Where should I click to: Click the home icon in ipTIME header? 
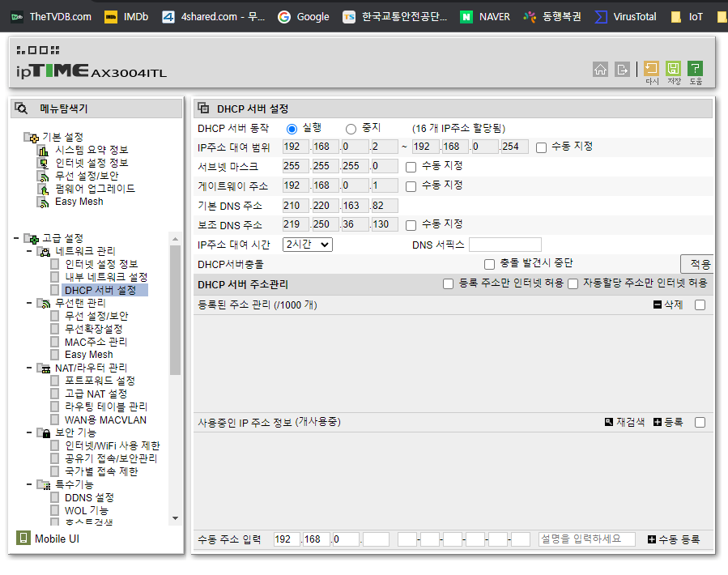pos(600,69)
